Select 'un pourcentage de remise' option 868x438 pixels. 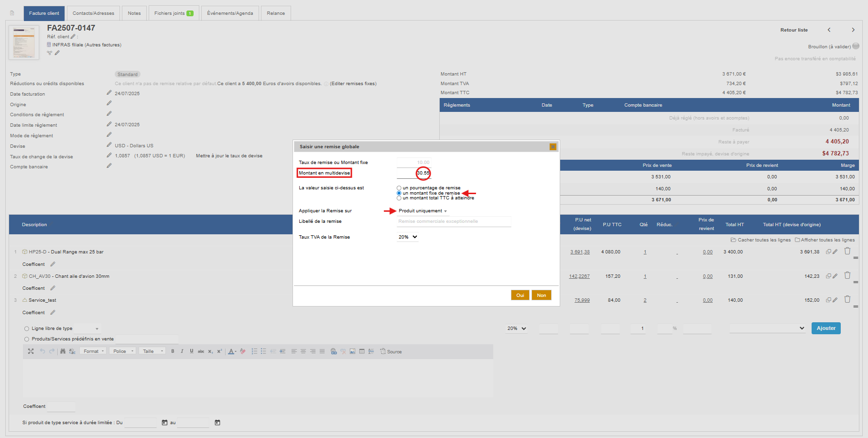(399, 188)
